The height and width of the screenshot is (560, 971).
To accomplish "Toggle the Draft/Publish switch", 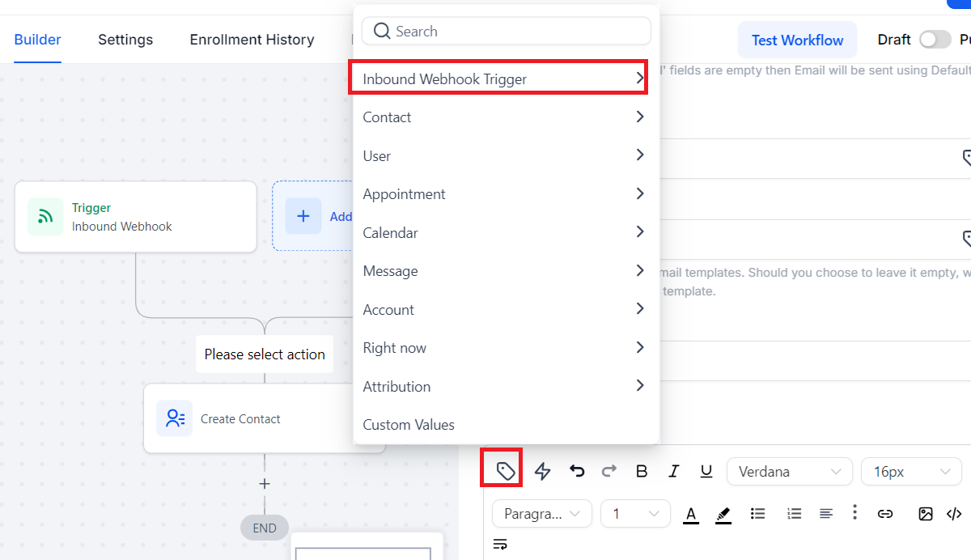I will pos(935,40).
